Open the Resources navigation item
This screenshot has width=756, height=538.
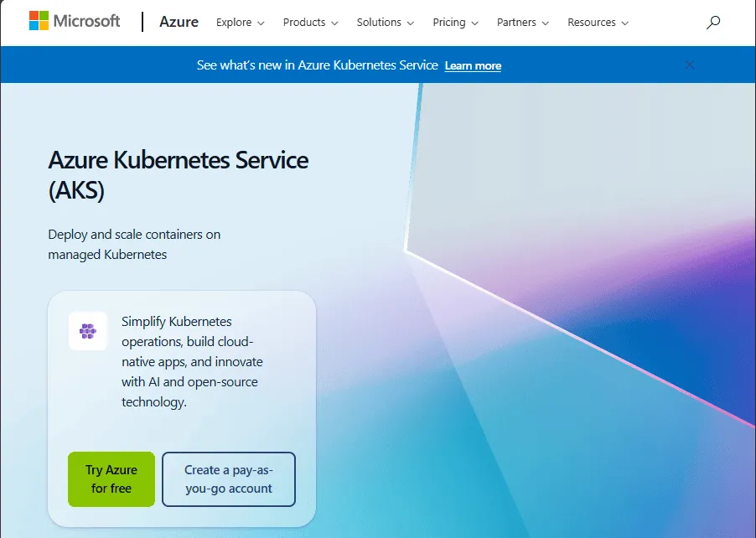click(x=592, y=23)
